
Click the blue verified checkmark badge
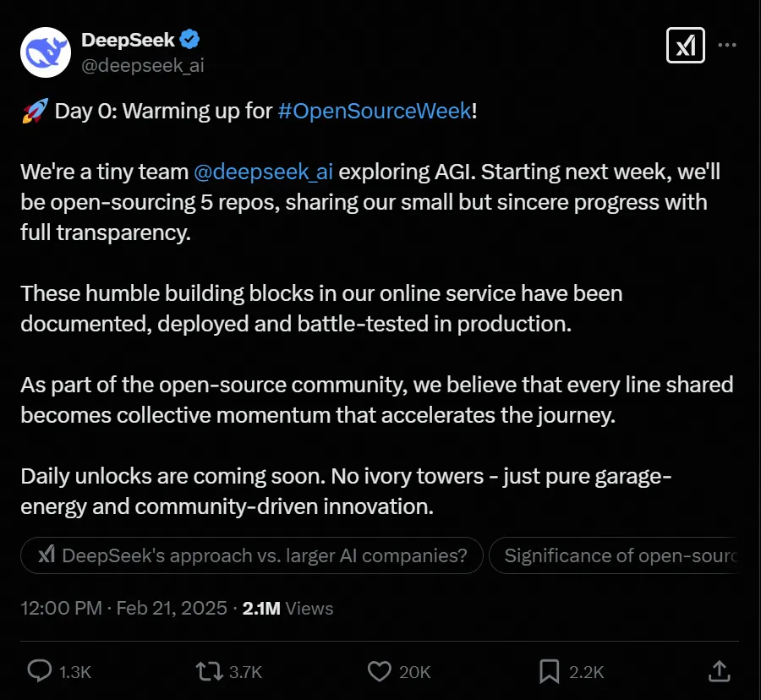coord(190,39)
